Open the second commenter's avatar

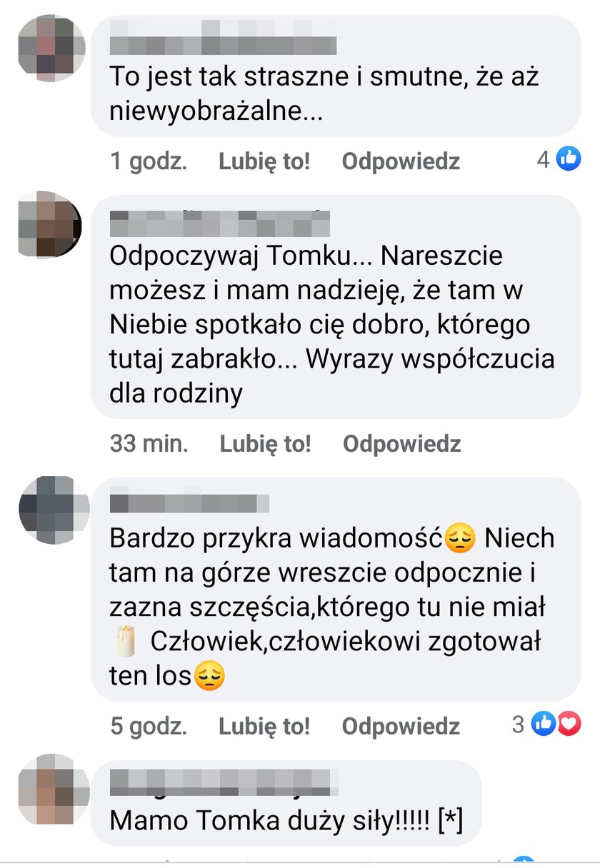[x=50, y=224]
